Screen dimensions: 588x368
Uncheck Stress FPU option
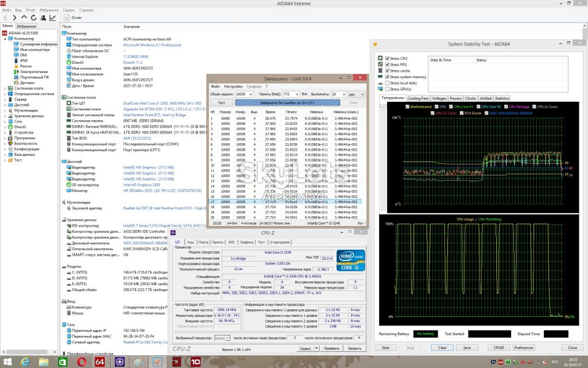[x=388, y=64]
